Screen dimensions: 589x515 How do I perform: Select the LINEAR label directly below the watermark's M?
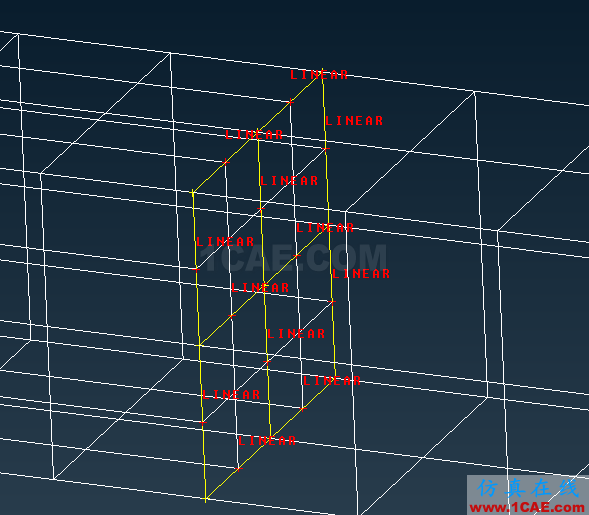tap(361, 273)
